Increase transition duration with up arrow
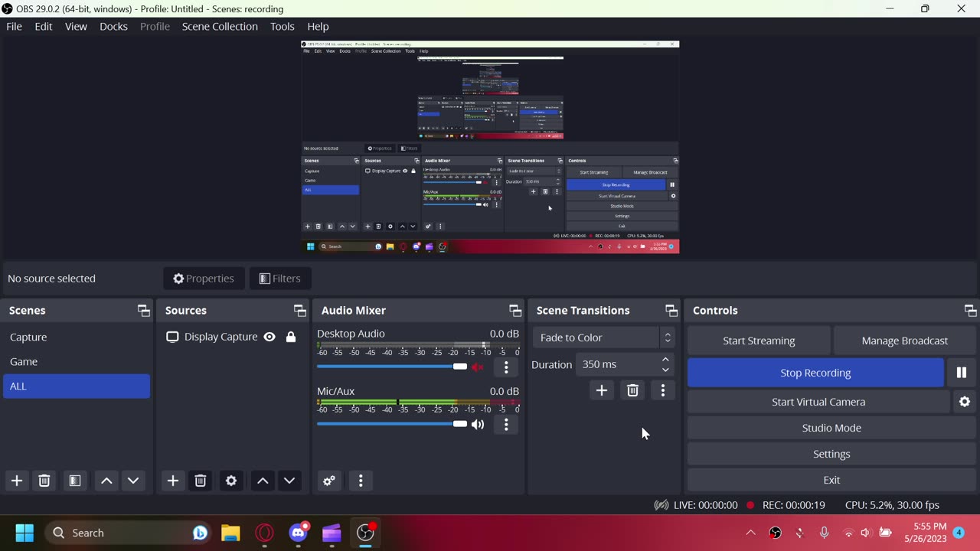The image size is (980, 551). point(665,360)
